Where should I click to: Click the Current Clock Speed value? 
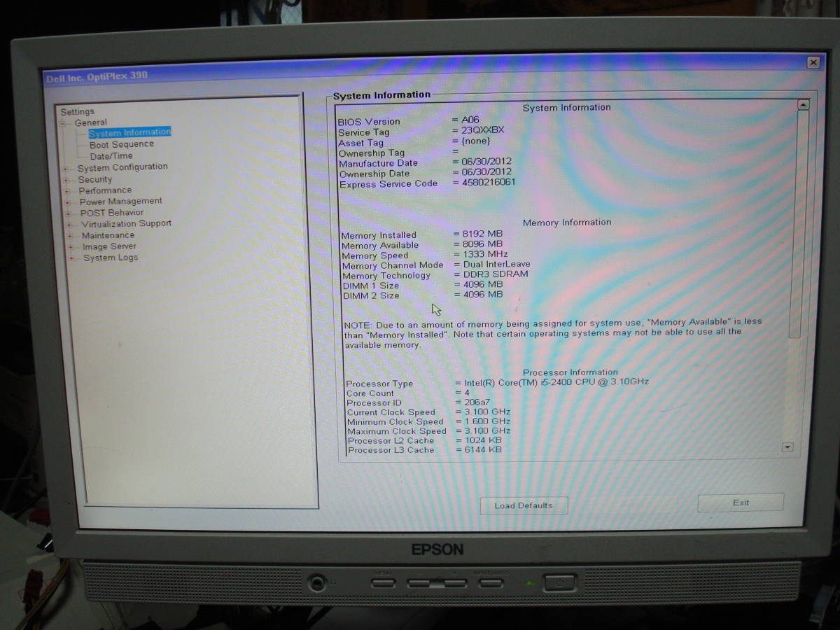click(x=488, y=412)
